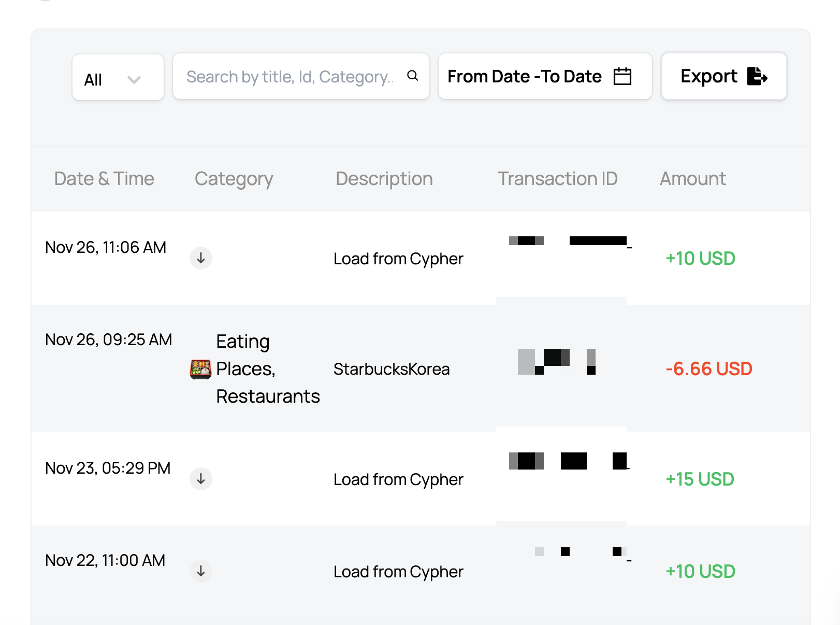The height and width of the screenshot is (625, 840).
Task: Select the StarbucksKorea transaction description
Action: 392,369
